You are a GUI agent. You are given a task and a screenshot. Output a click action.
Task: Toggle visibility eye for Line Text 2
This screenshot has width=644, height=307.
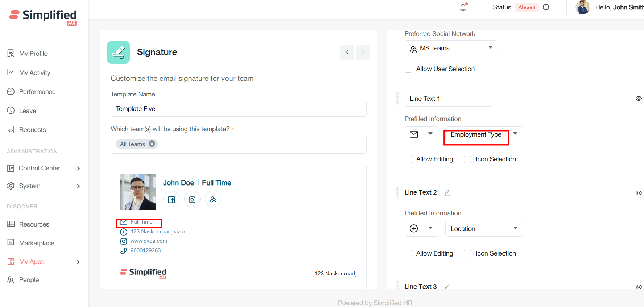(x=639, y=193)
